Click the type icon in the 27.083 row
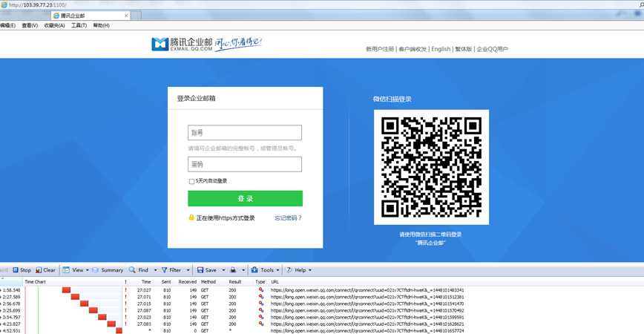Image resolution: width=644 pixels, height=334 pixels. (261, 324)
